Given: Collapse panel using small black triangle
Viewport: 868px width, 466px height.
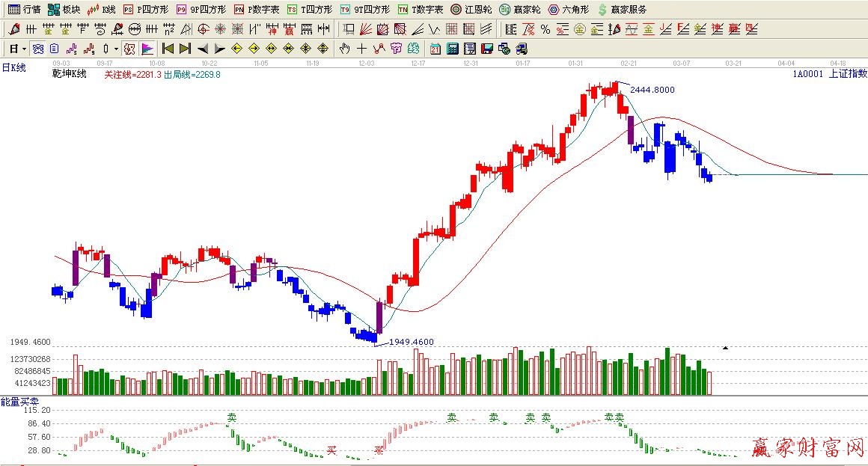Looking at the screenshot, I should [x=724, y=348].
